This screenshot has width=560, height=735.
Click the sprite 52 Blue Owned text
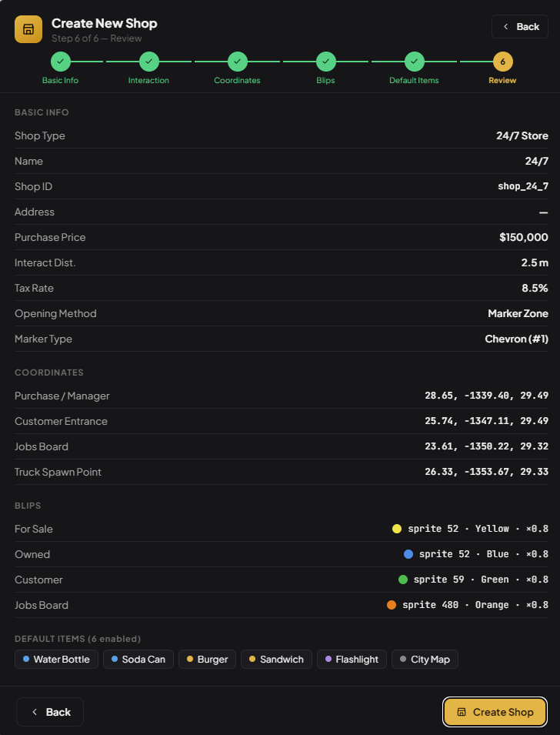484,554
